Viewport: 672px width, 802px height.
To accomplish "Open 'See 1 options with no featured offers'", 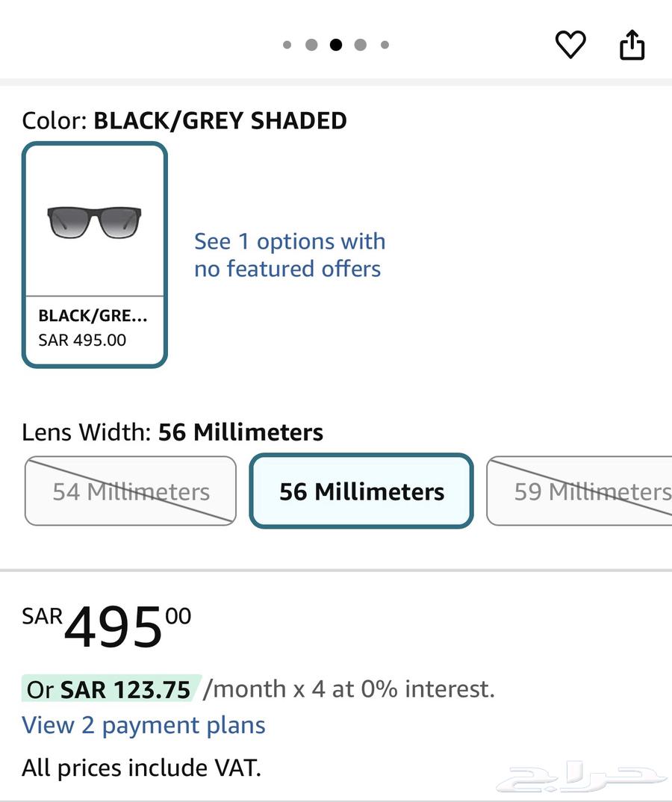I will click(290, 255).
